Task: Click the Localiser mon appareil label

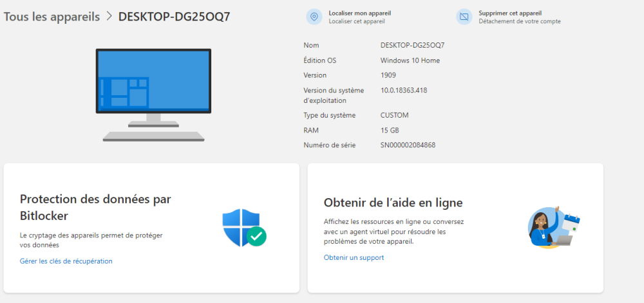Action: 360,13
